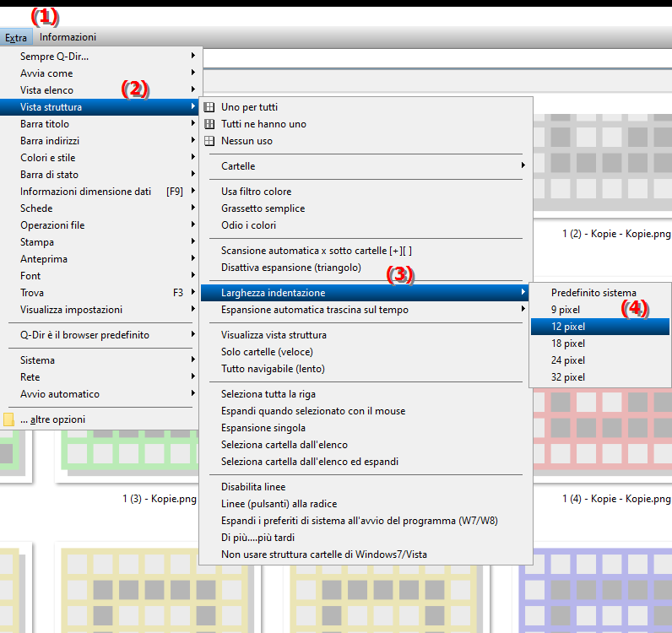Image resolution: width=672 pixels, height=633 pixels.
Task: Expand the 'Barra di stato' submenu
Action: pos(99,175)
